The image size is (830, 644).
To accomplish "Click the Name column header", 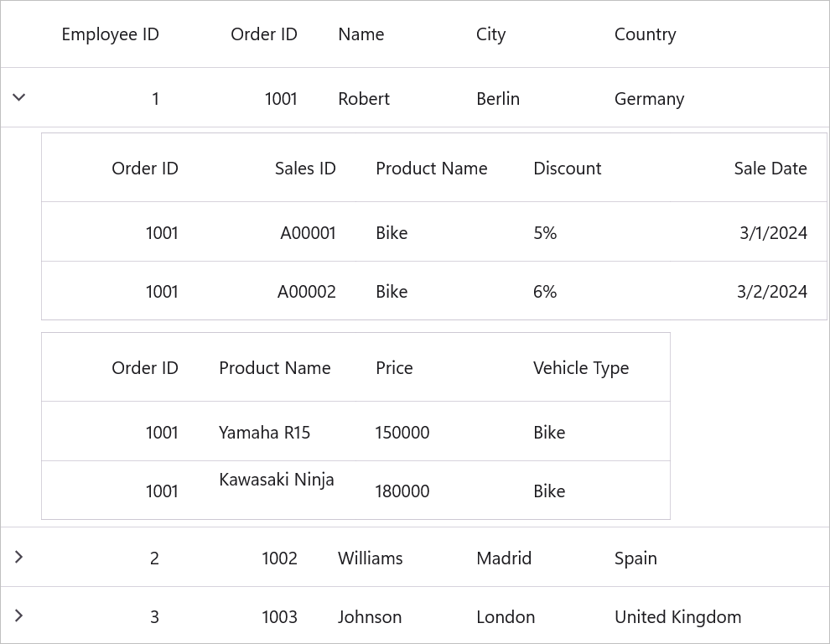I will 361,34.
